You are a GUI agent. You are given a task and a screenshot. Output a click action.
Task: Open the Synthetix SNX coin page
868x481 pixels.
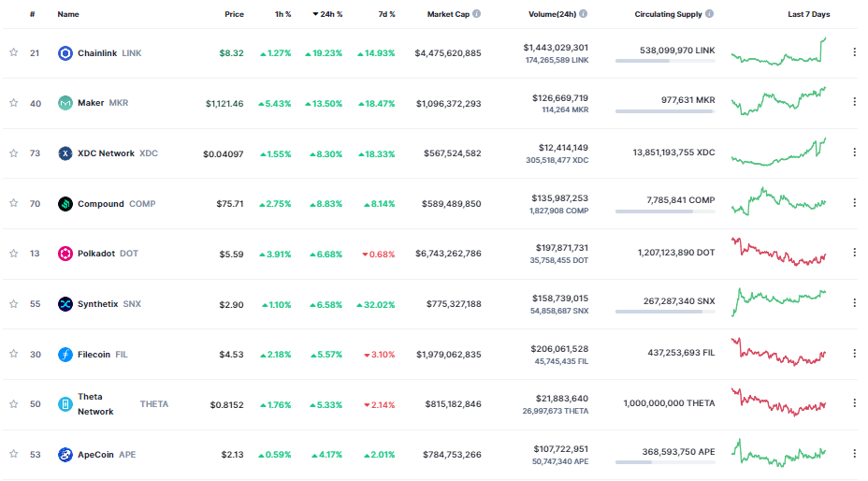pos(109,304)
